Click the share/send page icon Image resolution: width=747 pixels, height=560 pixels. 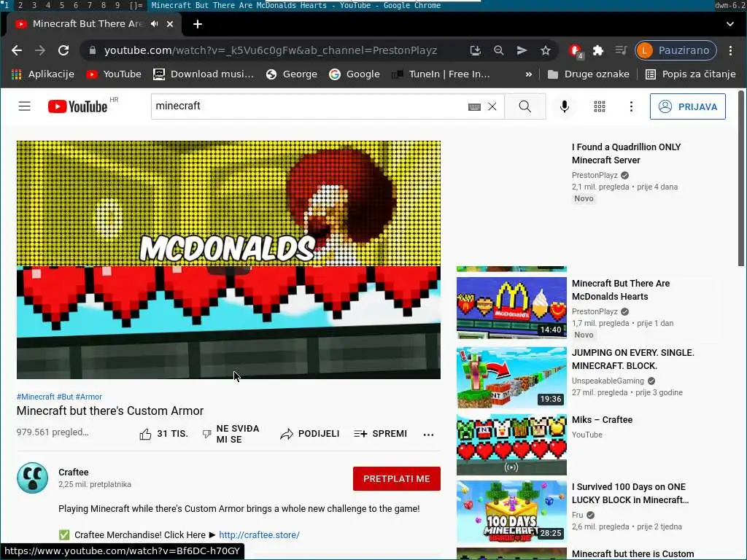[x=522, y=50]
